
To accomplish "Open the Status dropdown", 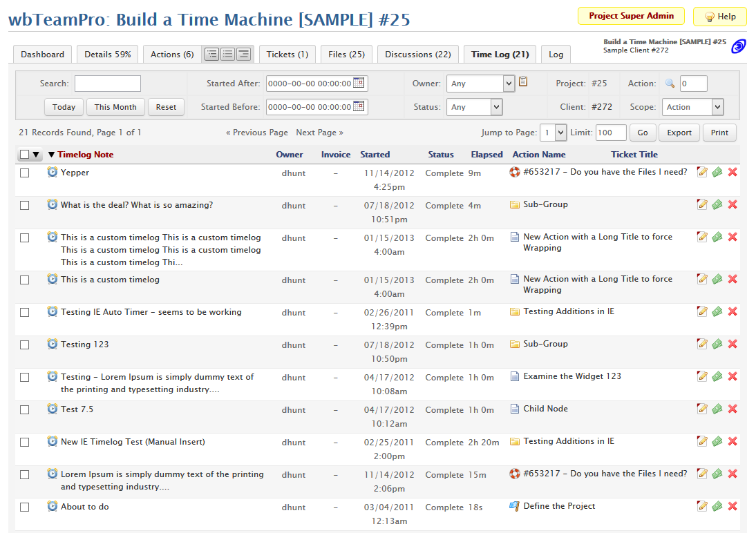I will point(474,106).
